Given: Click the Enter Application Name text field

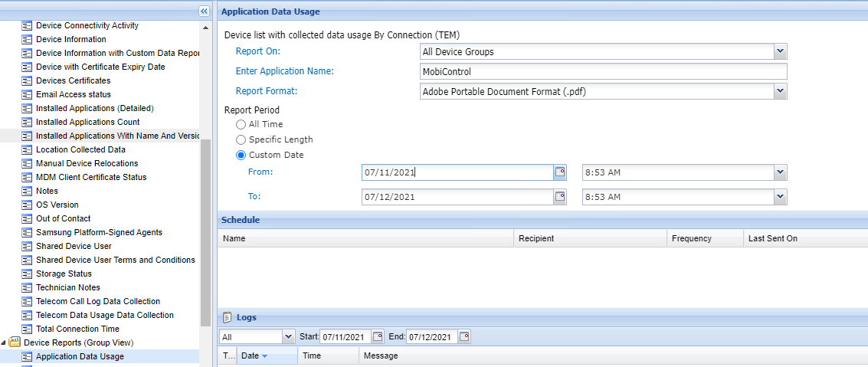Looking at the screenshot, I should coord(604,71).
